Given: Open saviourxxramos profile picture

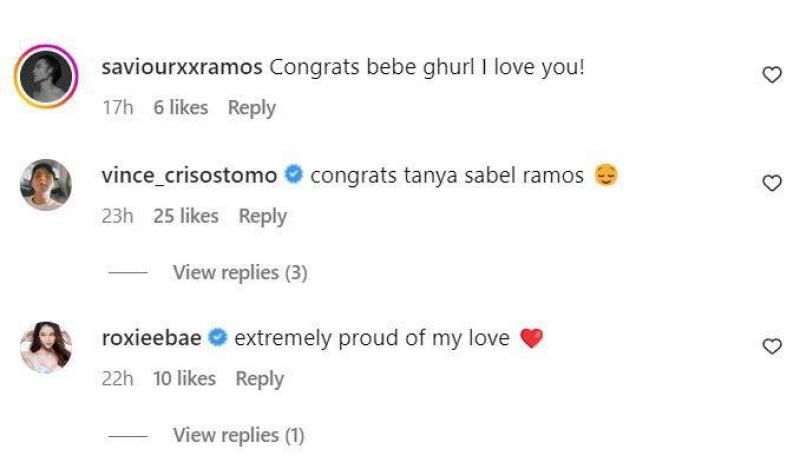Looking at the screenshot, I should coord(46,77).
